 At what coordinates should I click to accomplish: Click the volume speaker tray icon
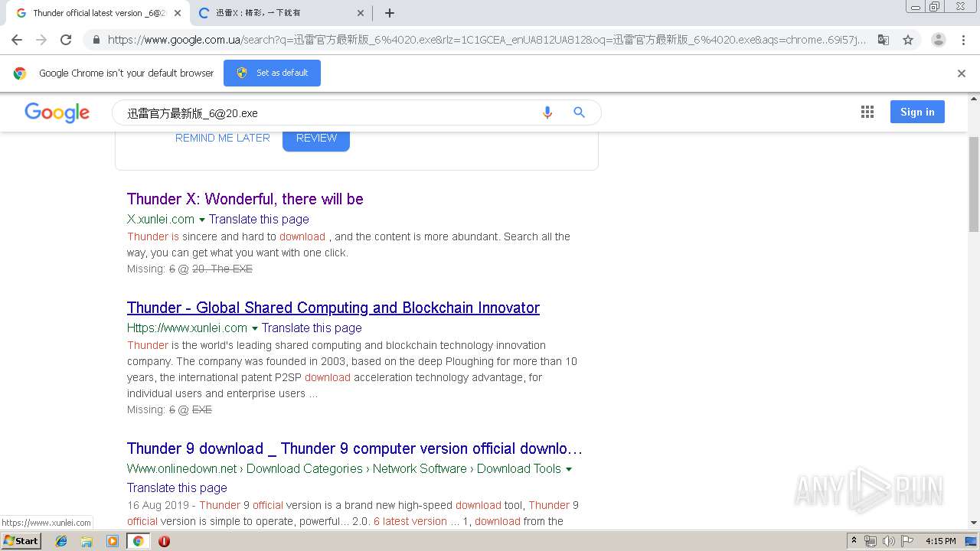[x=888, y=541]
